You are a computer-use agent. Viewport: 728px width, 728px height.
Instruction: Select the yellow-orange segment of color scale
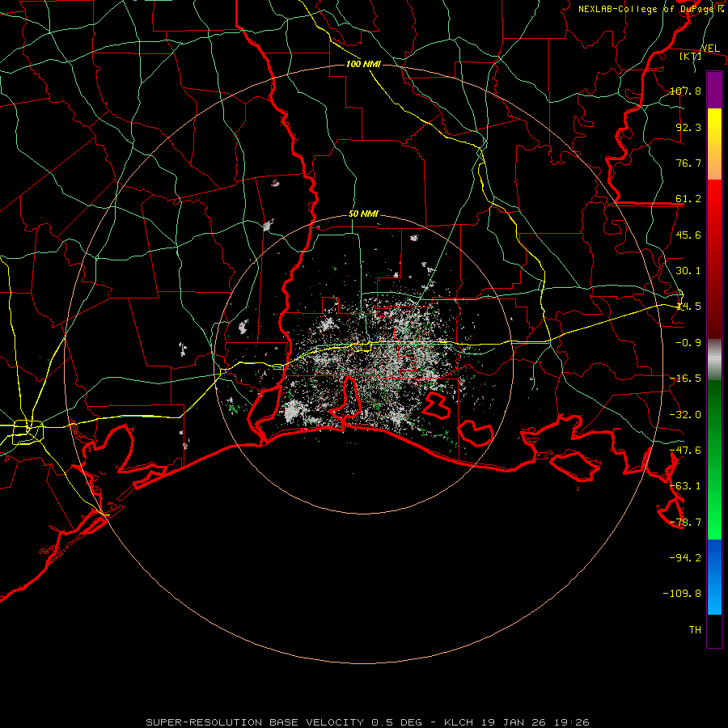pyautogui.click(x=714, y=144)
